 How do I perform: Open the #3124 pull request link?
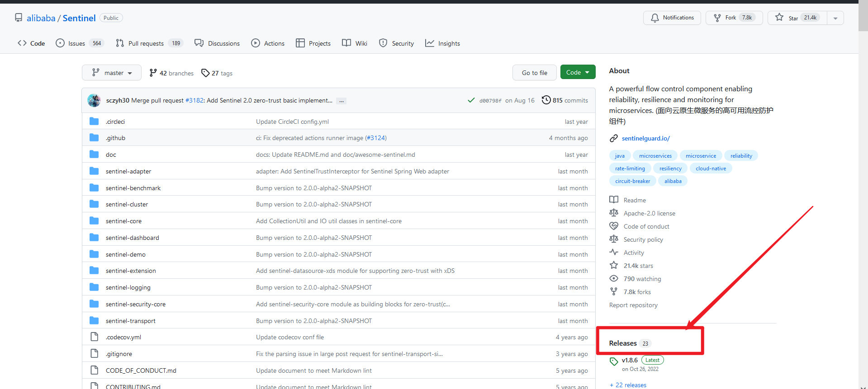[x=375, y=138]
